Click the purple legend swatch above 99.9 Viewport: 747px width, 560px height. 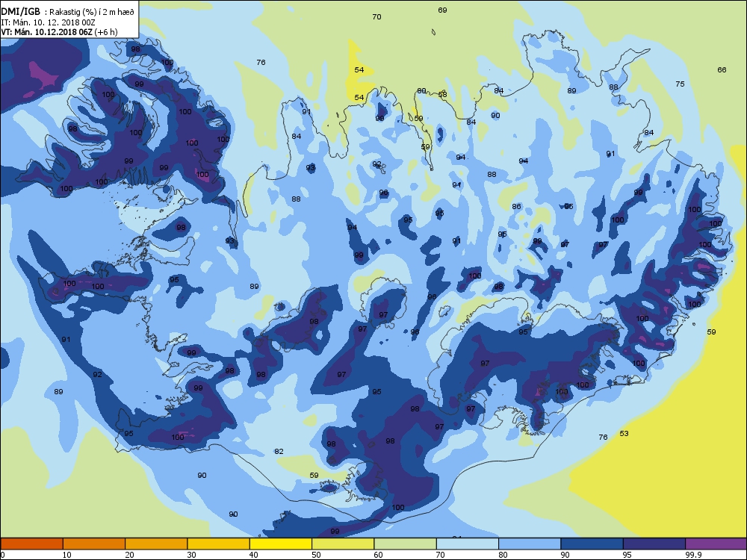click(716, 544)
